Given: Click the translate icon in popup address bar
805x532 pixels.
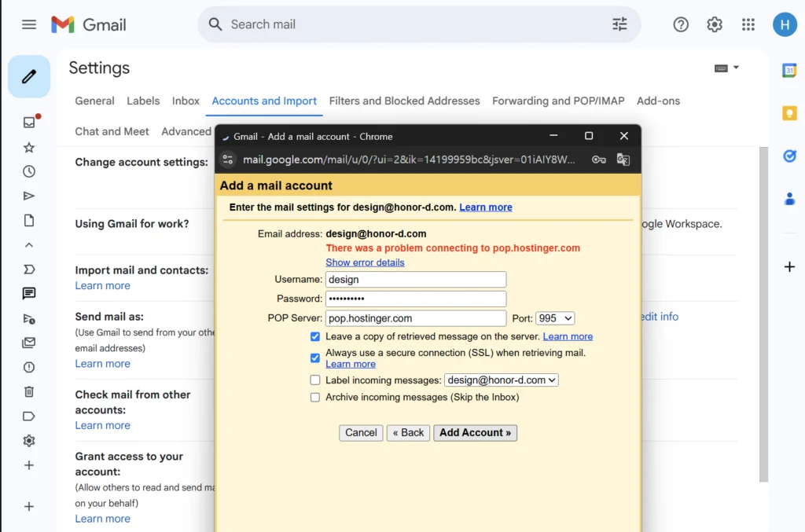Looking at the screenshot, I should pos(623,160).
